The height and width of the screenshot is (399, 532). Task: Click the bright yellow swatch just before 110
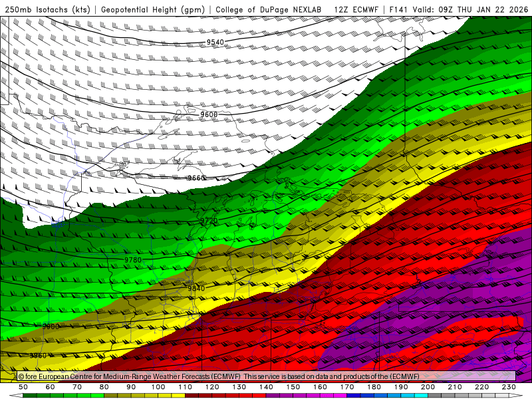[178, 396]
